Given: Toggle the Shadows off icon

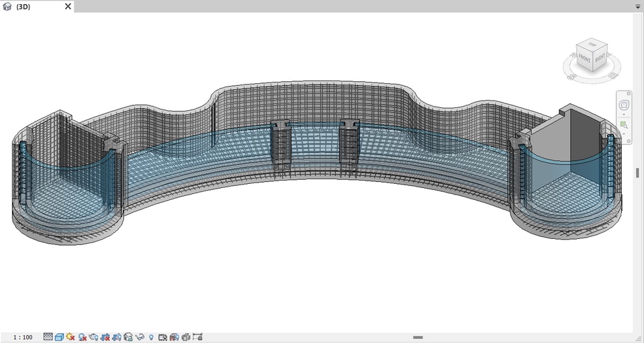Looking at the screenshot, I should pyautogui.click(x=82, y=337).
